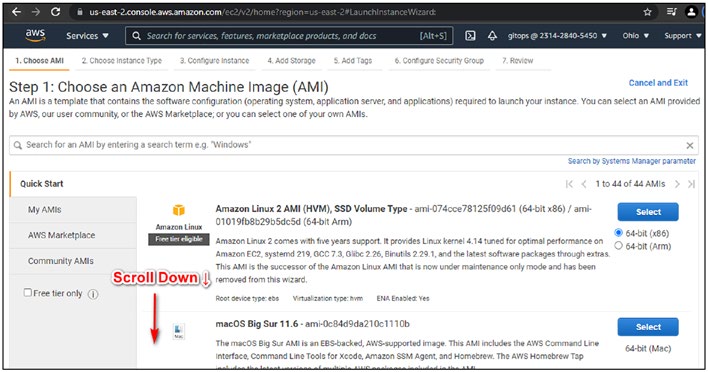Click the Cancel and Exit link
The image size is (708, 372).
pyautogui.click(x=658, y=83)
